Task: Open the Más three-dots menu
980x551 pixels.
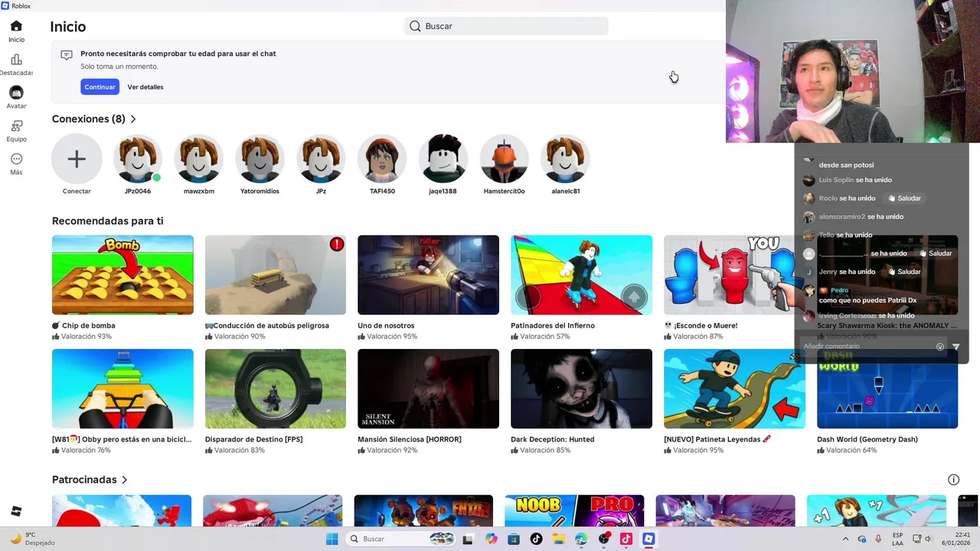Action: (x=16, y=159)
